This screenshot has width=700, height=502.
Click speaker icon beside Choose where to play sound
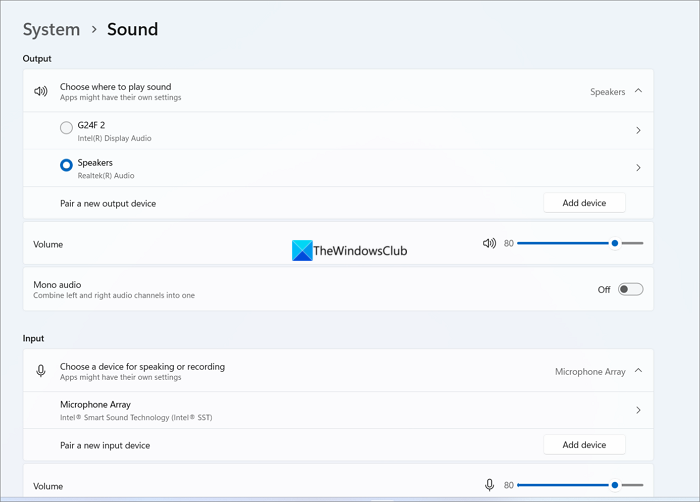tap(41, 91)
